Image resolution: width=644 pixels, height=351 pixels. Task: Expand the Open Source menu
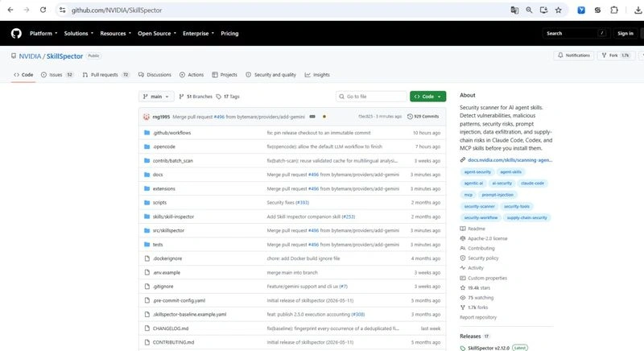coord(157,33)
